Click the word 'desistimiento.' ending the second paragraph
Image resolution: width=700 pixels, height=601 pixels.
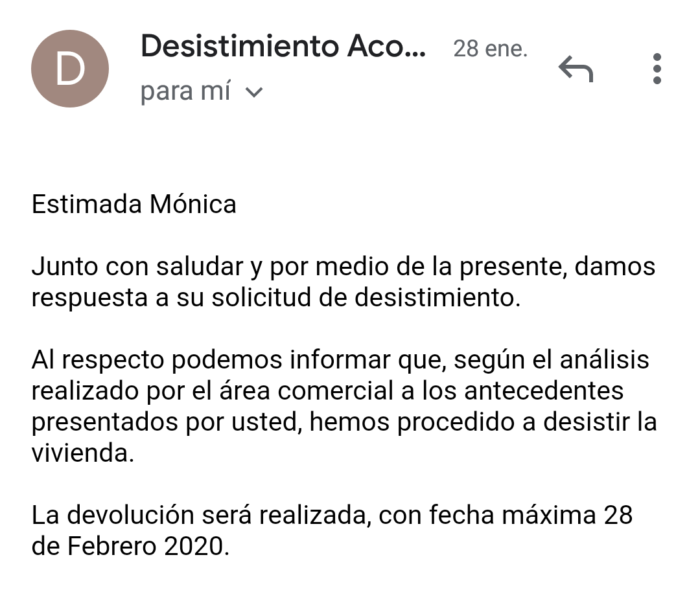click(437, 297)
